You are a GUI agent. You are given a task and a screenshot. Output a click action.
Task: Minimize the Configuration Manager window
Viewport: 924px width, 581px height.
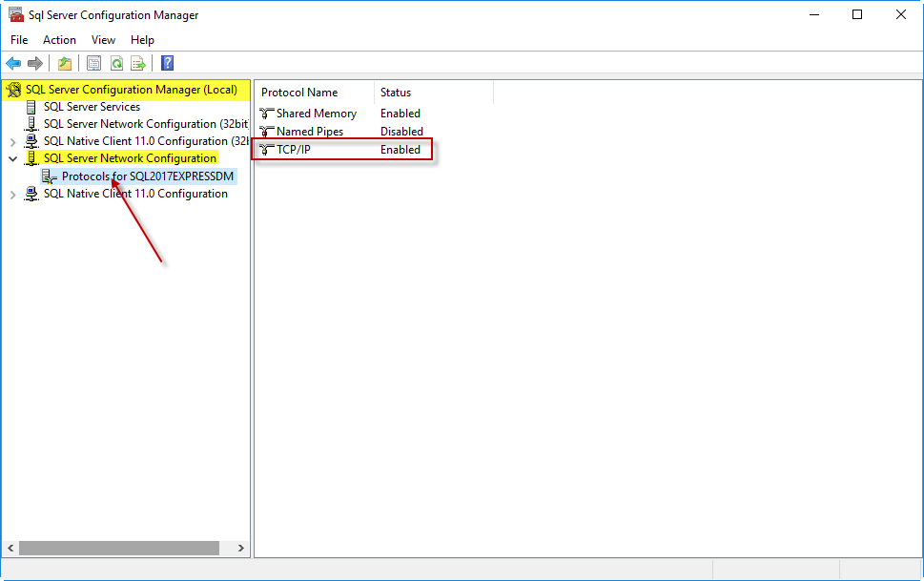pos(814,14)
